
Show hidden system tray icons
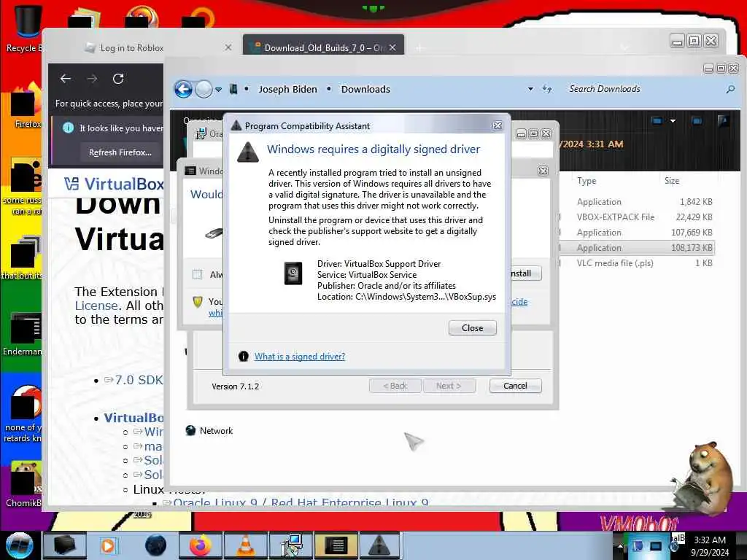tap(620, 546)
